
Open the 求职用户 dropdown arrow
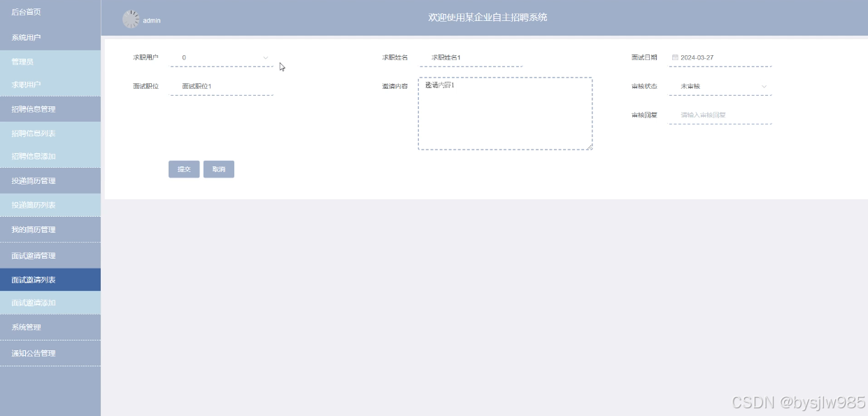pyautogui.click(x=266, y=57)
